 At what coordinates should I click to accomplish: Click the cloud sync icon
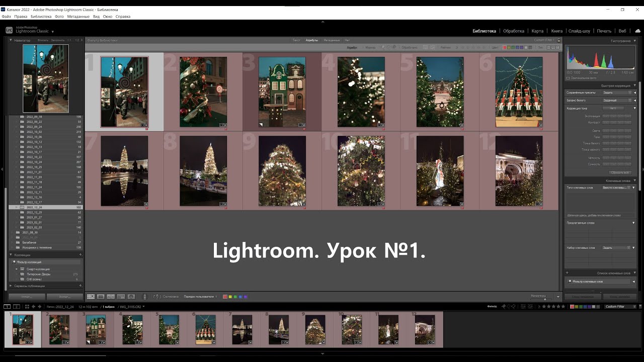click(x=638, y=31)
